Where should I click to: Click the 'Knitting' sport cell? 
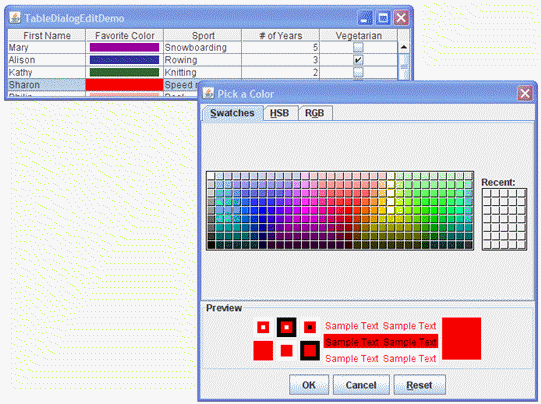[x=203, y=72]
